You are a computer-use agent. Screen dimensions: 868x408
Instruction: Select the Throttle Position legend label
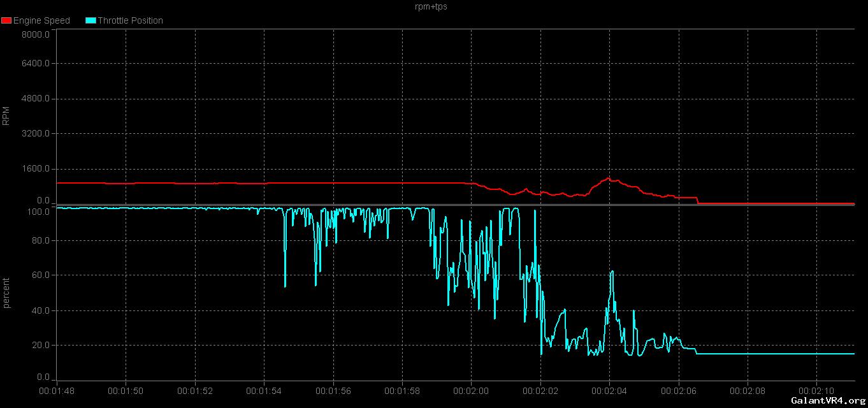coord(130,20)
